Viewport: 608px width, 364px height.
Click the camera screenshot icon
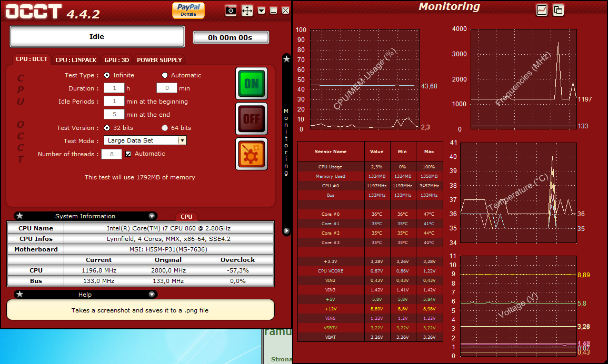click(x=231, y=11)
